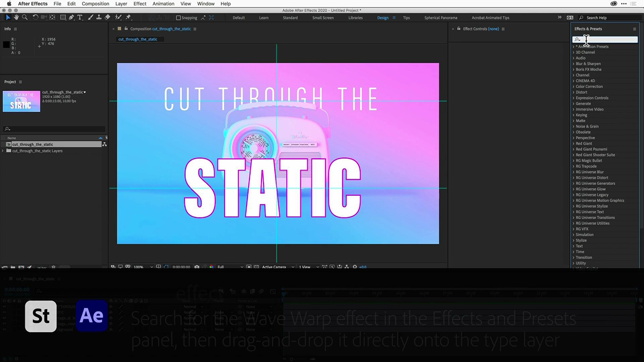This screenshot has width=644, height=362.
Task: Click the show channel RGB icon
Action: 211,267
